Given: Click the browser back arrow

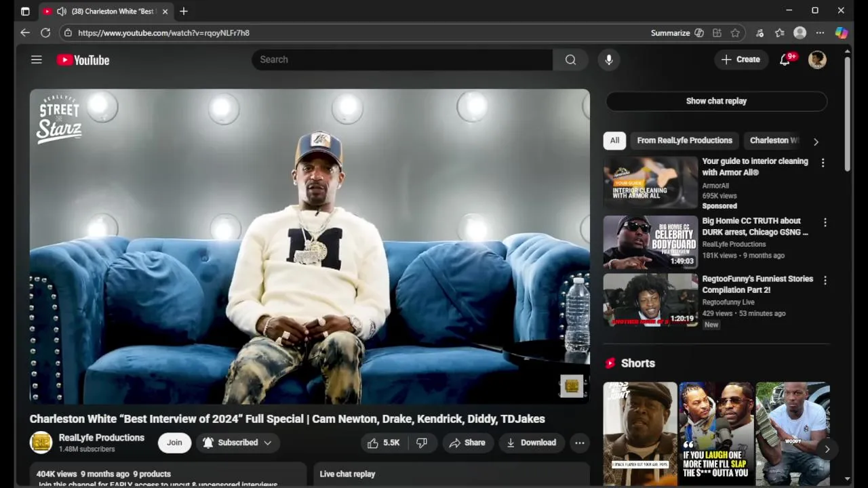Looking at the screenshot, I should click(x=25, y=33).
